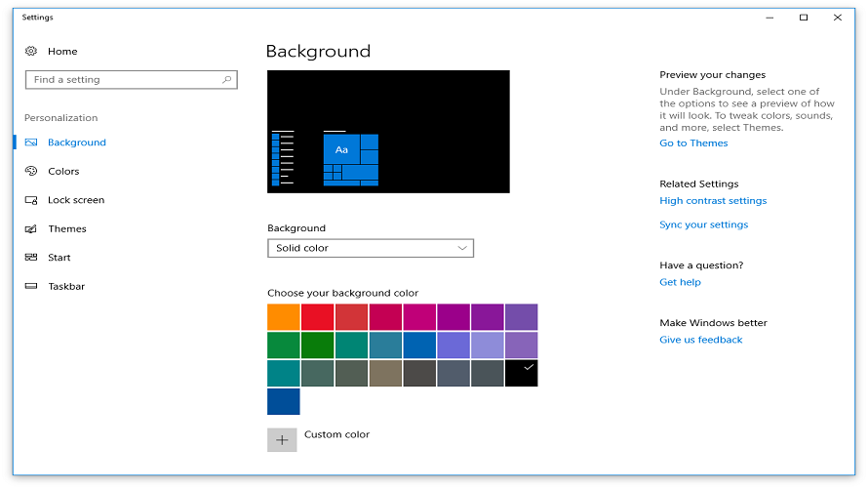Viewport: 868px width, 488px height.
Task: Focus the Find a setting search box
Action: tap(132, 80)
